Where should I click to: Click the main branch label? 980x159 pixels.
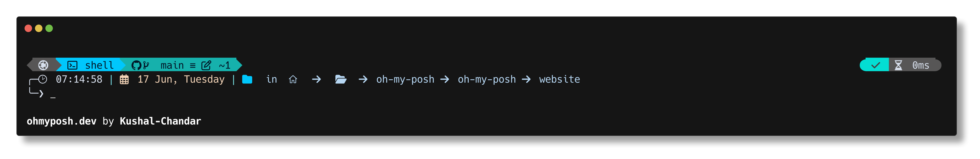click(172, 65)
